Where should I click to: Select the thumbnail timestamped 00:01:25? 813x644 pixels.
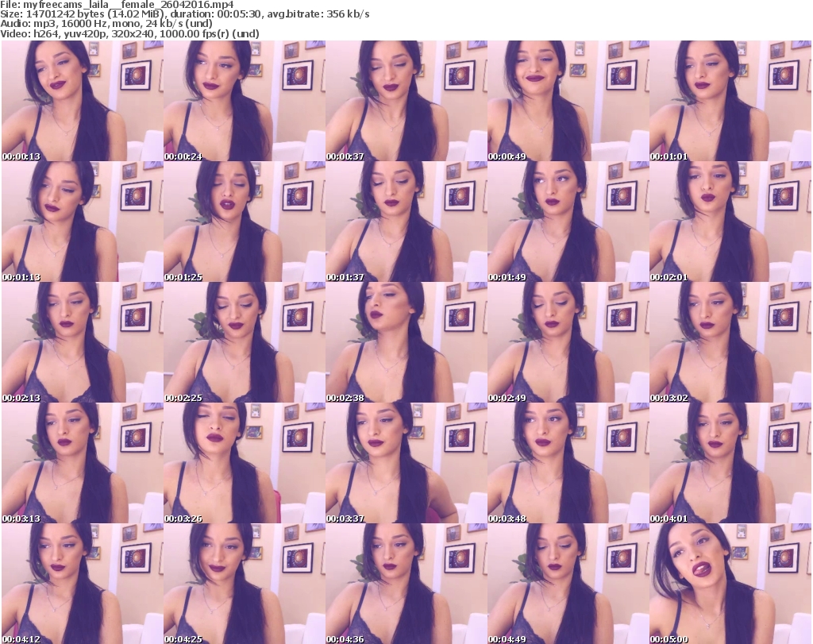point(245,222)
